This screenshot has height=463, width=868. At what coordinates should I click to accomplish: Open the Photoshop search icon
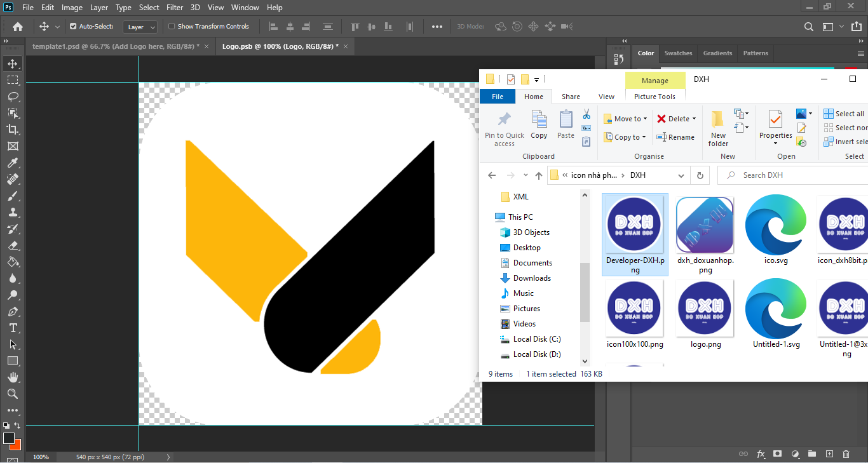[809, 27]
